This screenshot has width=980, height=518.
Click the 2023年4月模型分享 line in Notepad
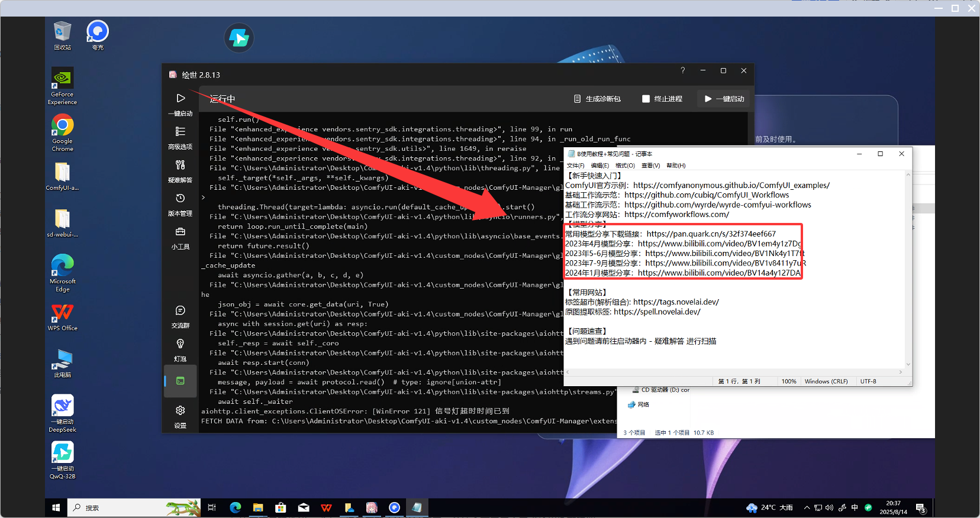[683, 244]
